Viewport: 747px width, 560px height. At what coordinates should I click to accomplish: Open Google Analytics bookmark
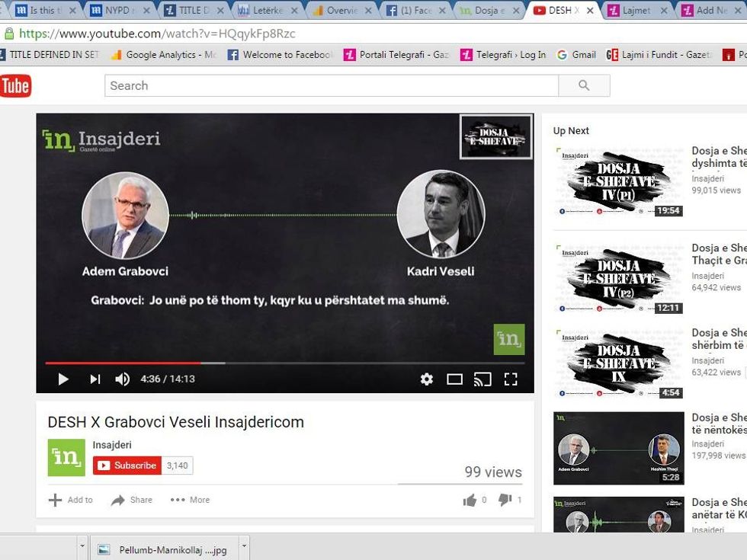[x=164, y=55]
